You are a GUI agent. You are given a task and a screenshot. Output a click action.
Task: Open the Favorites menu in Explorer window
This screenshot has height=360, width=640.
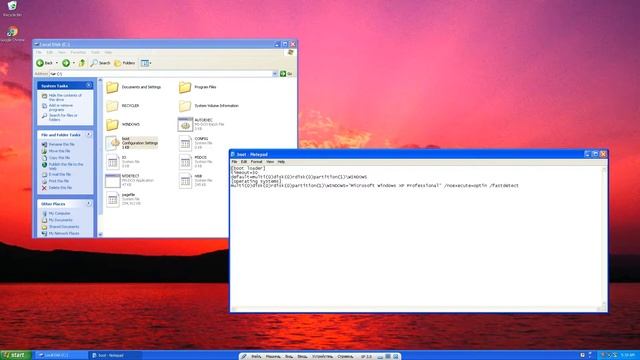[x=78, y=52]
